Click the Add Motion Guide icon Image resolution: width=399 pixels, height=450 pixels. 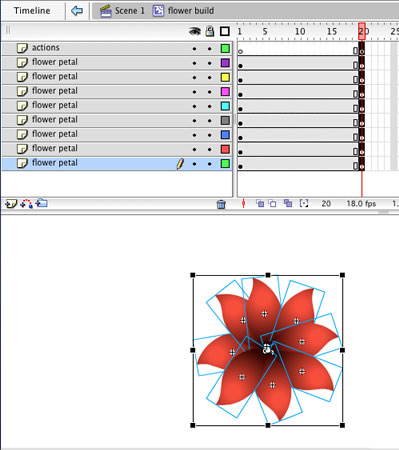point(26,203)
